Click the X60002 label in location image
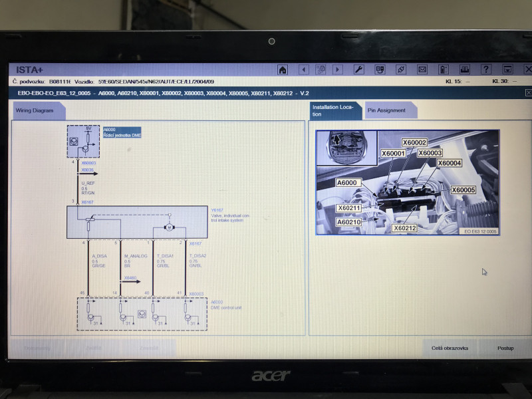Image resolution: width=532 pixels, height=399 pixels. (414, 142)
